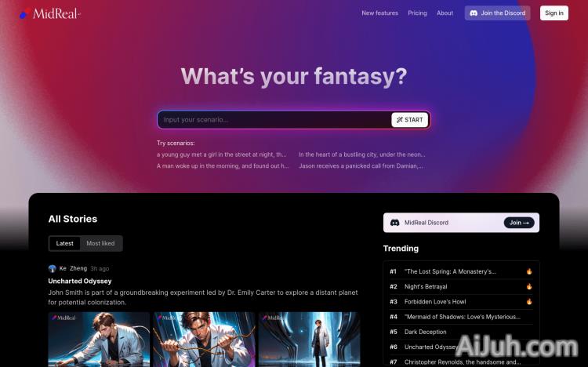Click the magic wand icon on START
Viewport: 588px width, 367px height.
pos(399,120)
